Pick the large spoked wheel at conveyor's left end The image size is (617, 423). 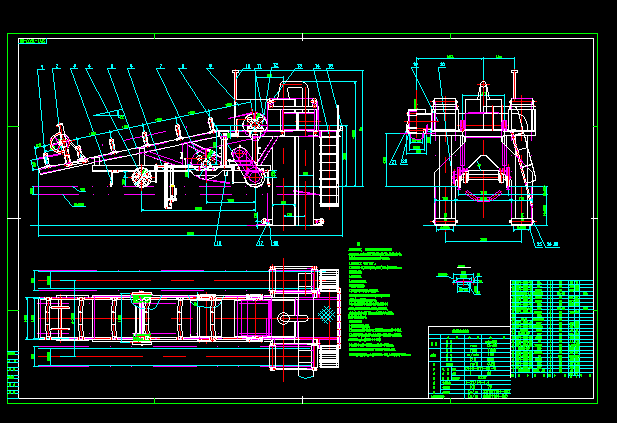coord(59,143)
